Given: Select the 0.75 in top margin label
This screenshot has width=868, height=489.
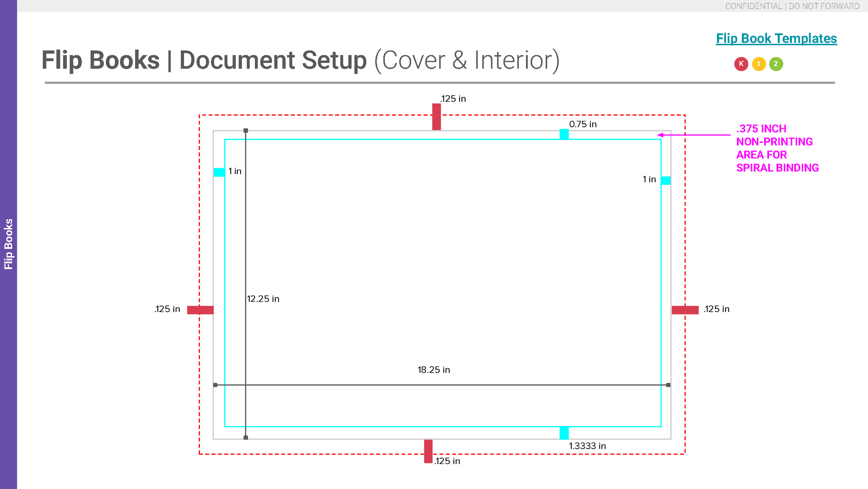Looking at the screenshot, I should click(x=583, y=124).
